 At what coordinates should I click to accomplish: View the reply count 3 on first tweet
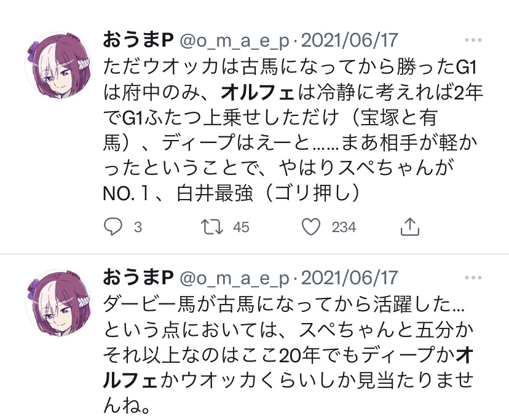(138, 227)
